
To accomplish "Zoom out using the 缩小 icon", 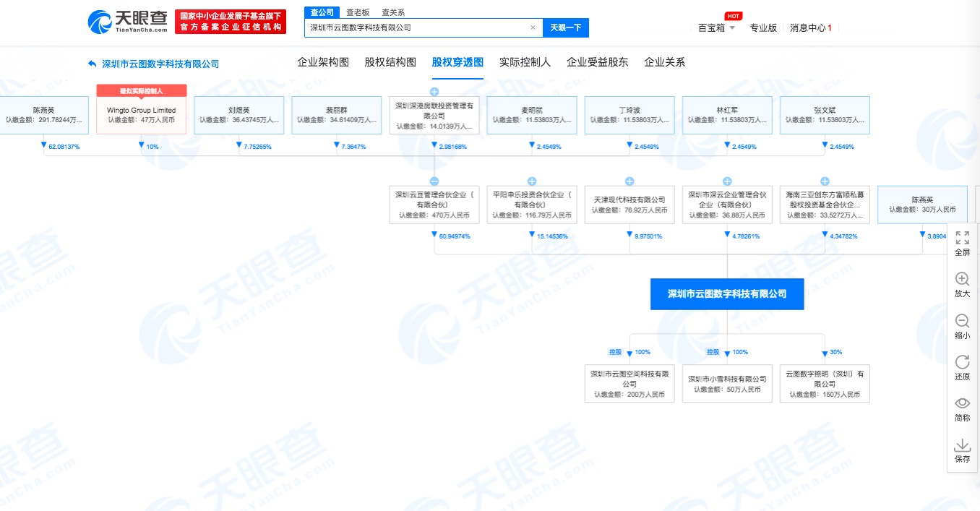I will pyautogui.click(x=962, y=321).
